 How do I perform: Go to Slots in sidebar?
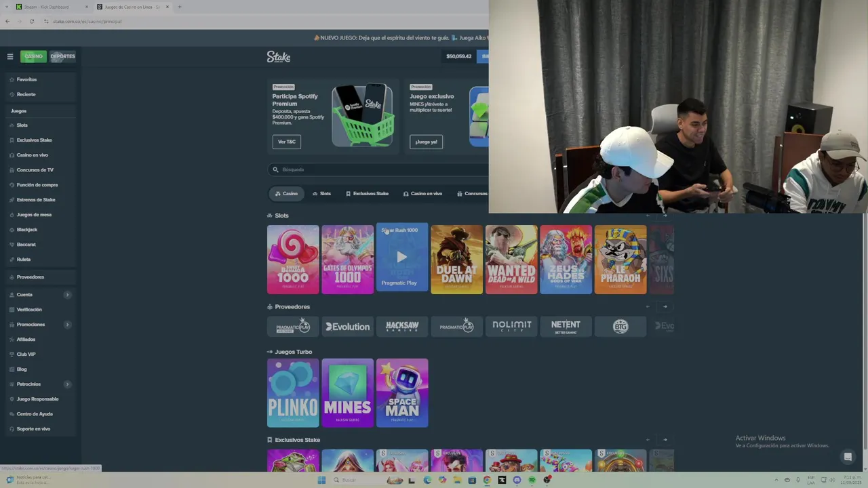[22, 125]
